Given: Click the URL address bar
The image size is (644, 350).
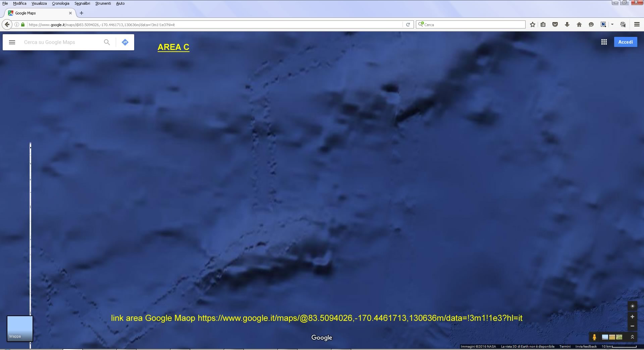Looking at the screenshot, I should click(x=215, y=24).
